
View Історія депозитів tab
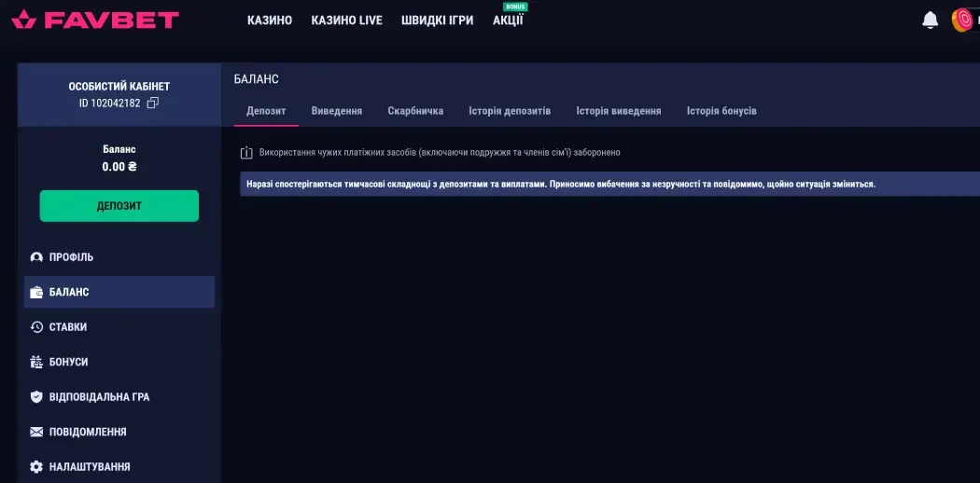coord(510,111)
